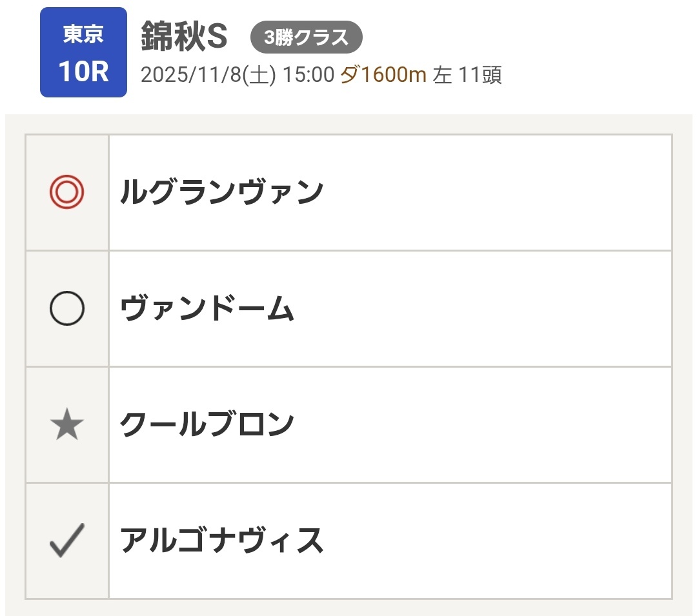697x616 pixels.
Task: Click the brown ダ dirt symbol
Action: 350,75
